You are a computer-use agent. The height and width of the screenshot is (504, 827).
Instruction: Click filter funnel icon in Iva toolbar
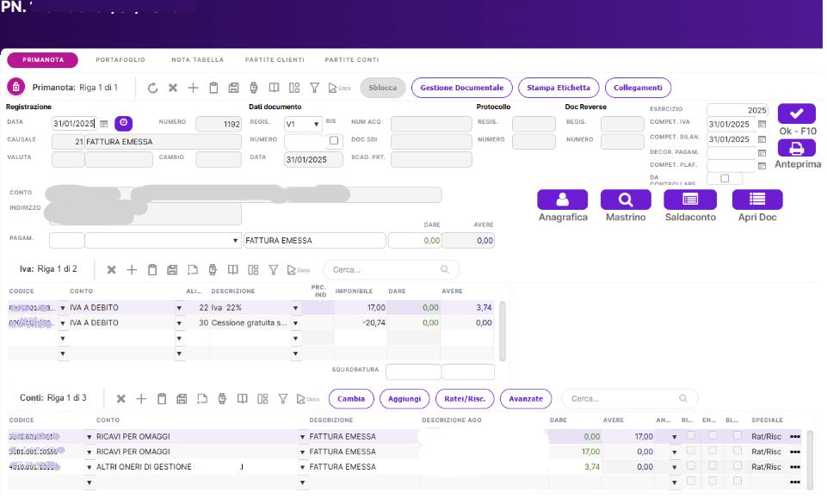273,270
